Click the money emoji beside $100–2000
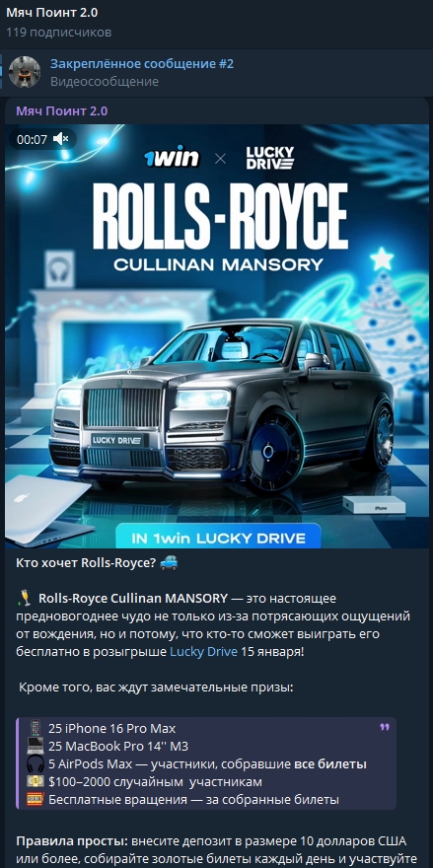 pos(36,781)
